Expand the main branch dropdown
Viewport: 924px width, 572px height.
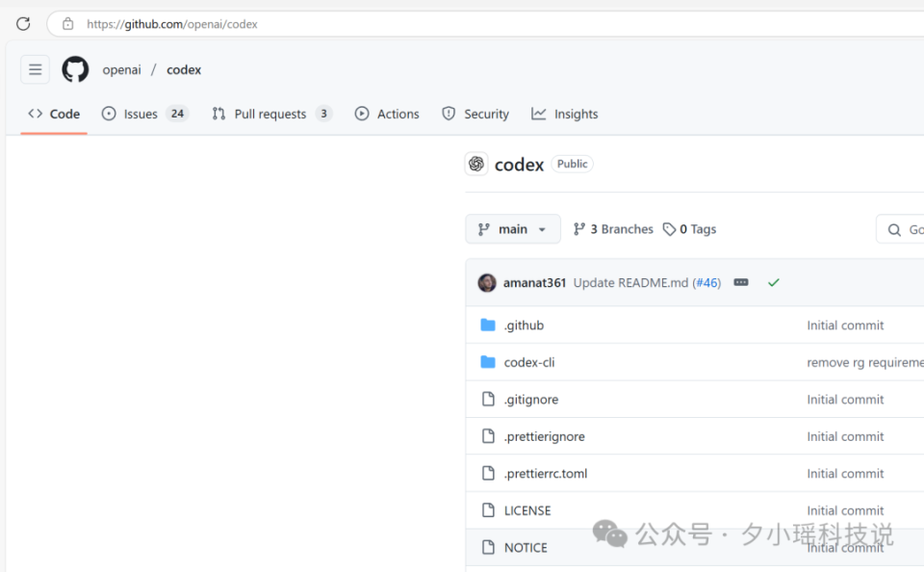coord(513,229)
